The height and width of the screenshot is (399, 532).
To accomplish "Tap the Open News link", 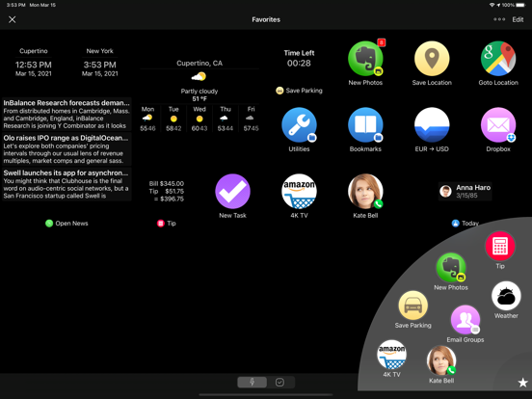I will click(66, 224).
